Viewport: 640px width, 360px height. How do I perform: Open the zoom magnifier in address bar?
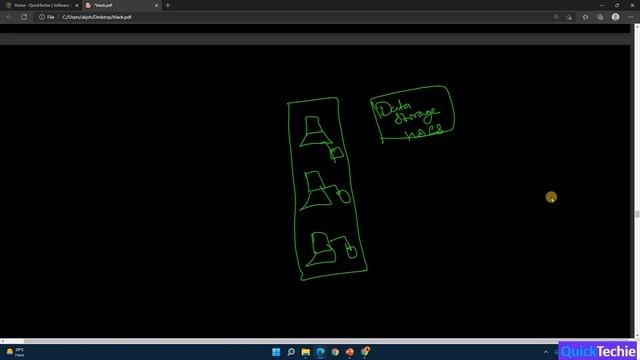pyautogui.click(x=556, y=17)
